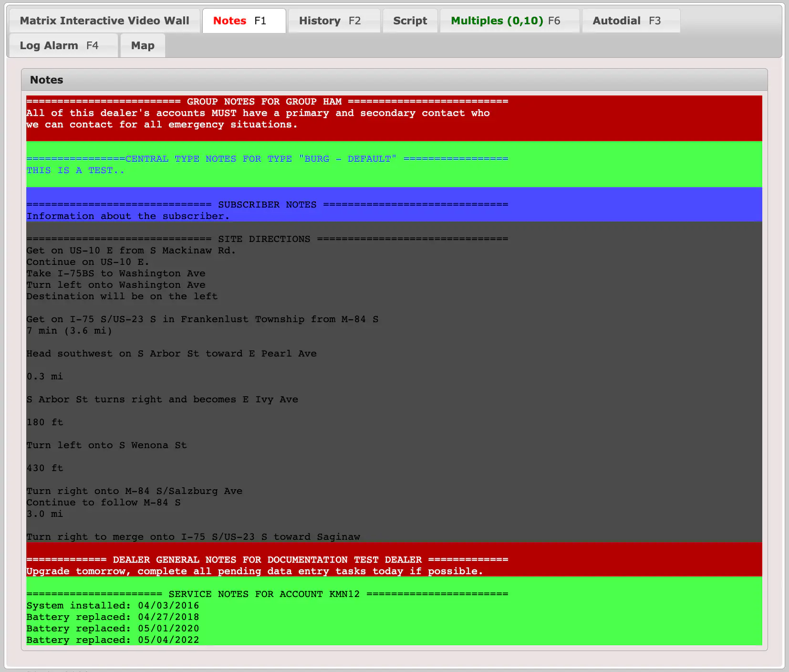The image size is (789, 672).
Task: Click the '430 ft' distance line
Action: coord(44,468)
